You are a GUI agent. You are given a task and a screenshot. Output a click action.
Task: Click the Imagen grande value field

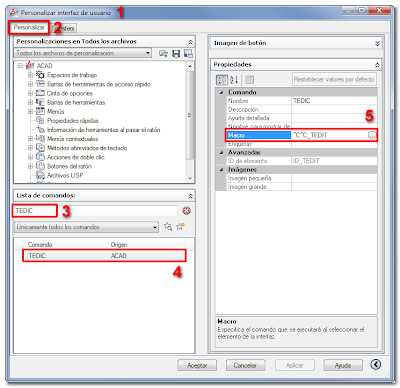[x=334, y=187]
